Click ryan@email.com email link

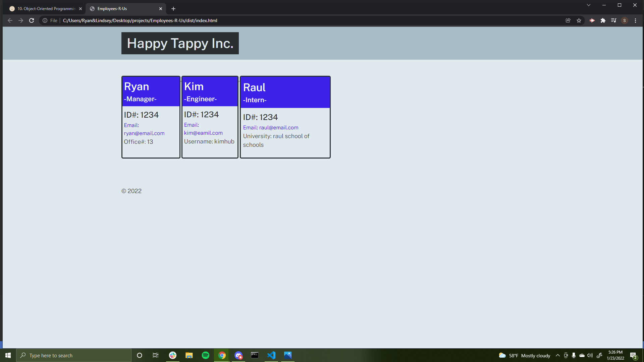pyautogui.click(x=144, y=133)
